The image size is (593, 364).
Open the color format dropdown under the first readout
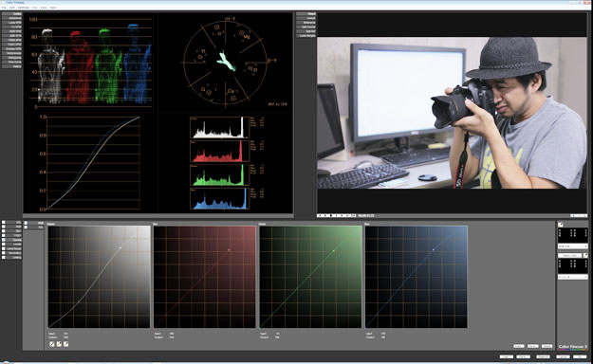[x=573, y=246]
